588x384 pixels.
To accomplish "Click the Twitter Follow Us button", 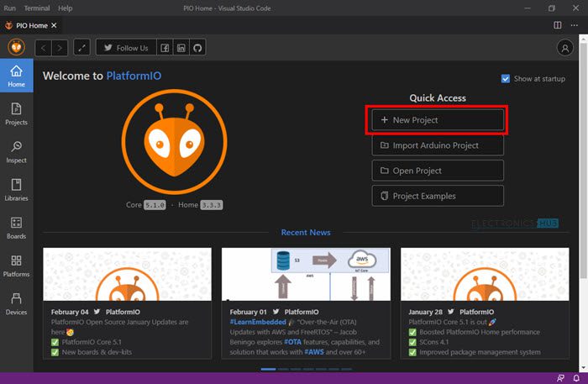I will [126, 48].
